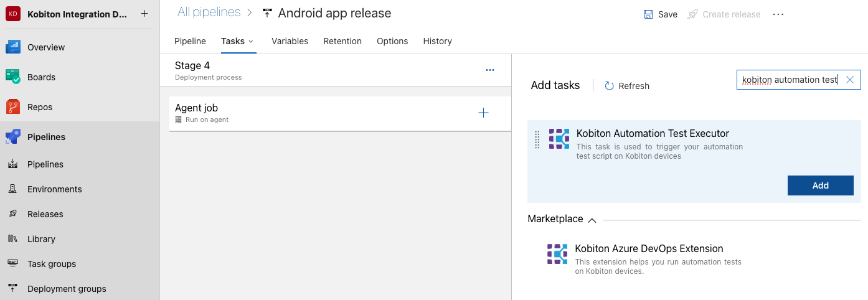Go to Boards in sidebar
This screenshot has width=868, height=300.
pos(41,77)
